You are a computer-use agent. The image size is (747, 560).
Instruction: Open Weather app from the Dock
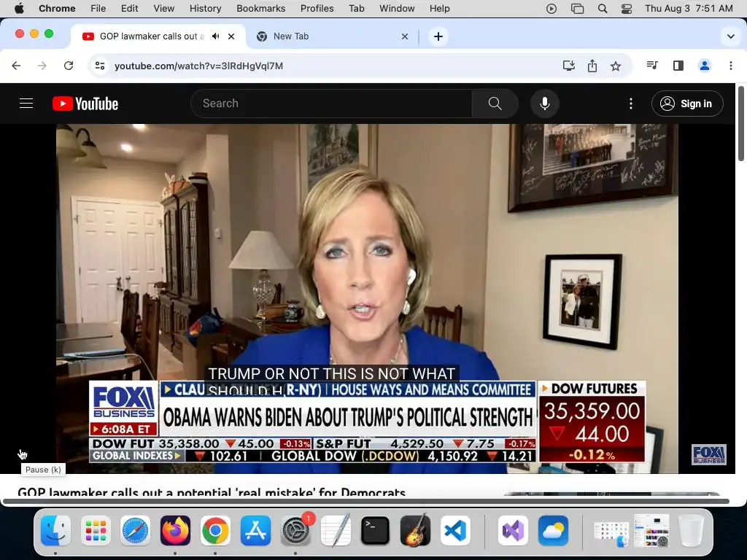(553, 530)
